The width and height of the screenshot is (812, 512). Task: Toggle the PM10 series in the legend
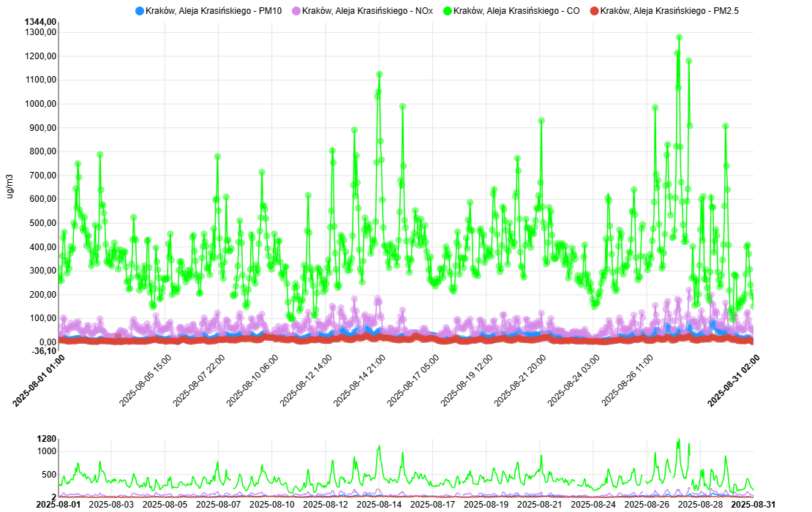pos(214,11)
